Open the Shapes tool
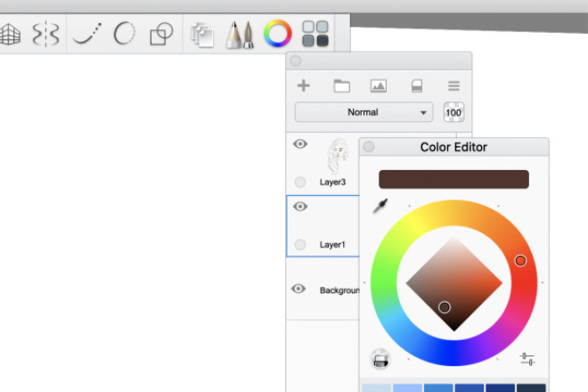 161,35
